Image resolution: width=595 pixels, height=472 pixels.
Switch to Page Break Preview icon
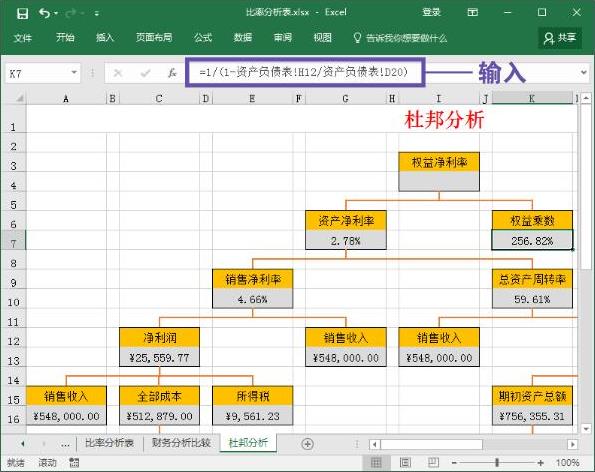pos(433,463)
